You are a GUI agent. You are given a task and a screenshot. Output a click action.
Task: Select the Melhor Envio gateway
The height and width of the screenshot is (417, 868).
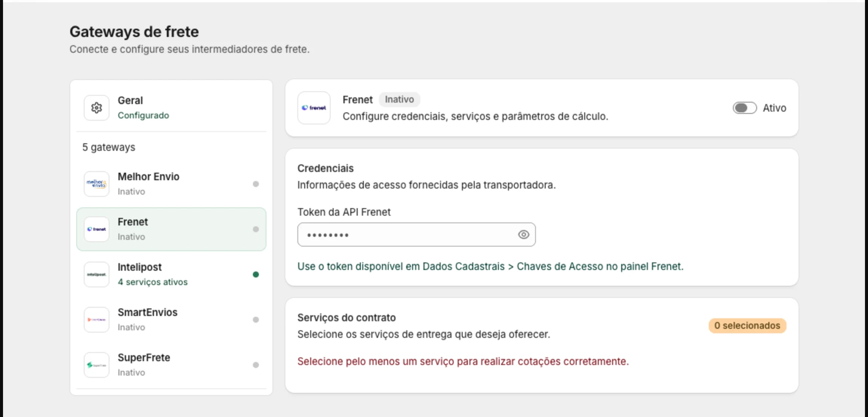(x=171, y=184)
